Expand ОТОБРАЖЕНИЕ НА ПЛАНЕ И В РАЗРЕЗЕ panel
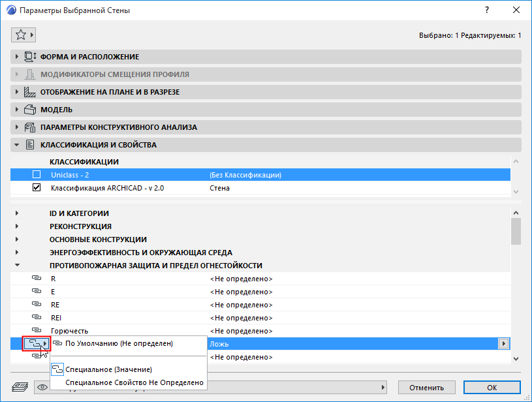The height and width of the screenshot is (402, 532). (x=16, y=92)
